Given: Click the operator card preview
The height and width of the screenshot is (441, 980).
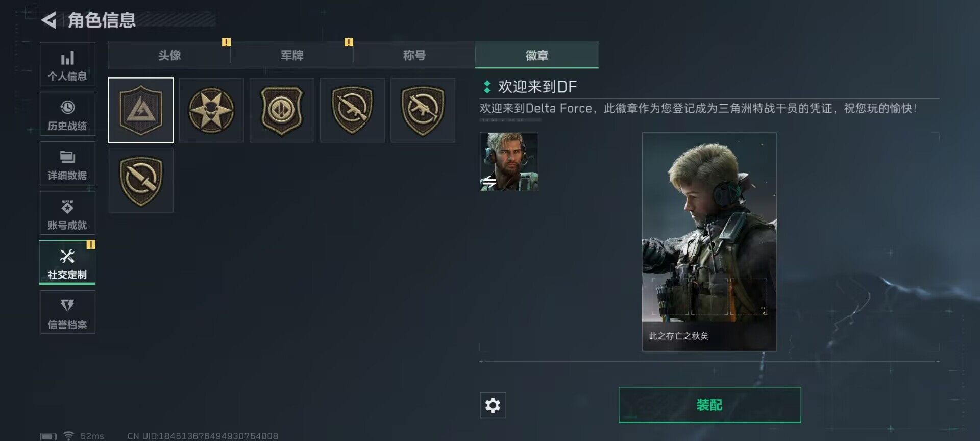Looking at the screenshot, I should click(x=709, y=241).
